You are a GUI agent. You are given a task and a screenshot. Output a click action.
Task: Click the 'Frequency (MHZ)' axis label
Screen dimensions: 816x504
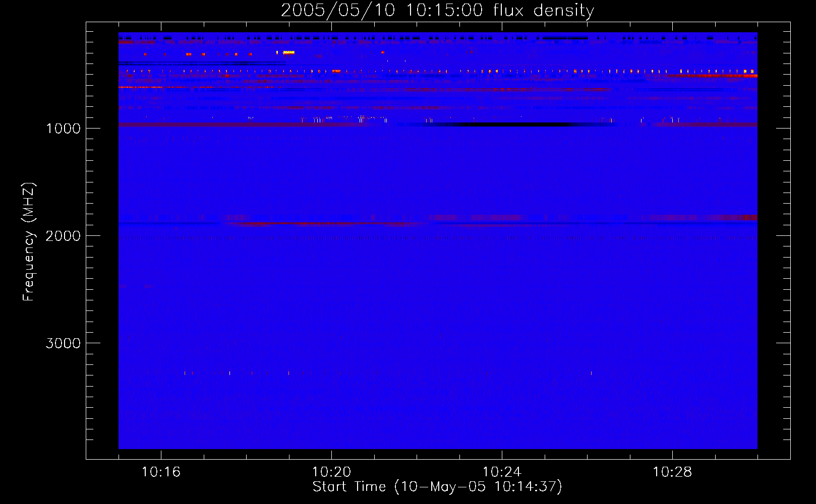point(29,242)
